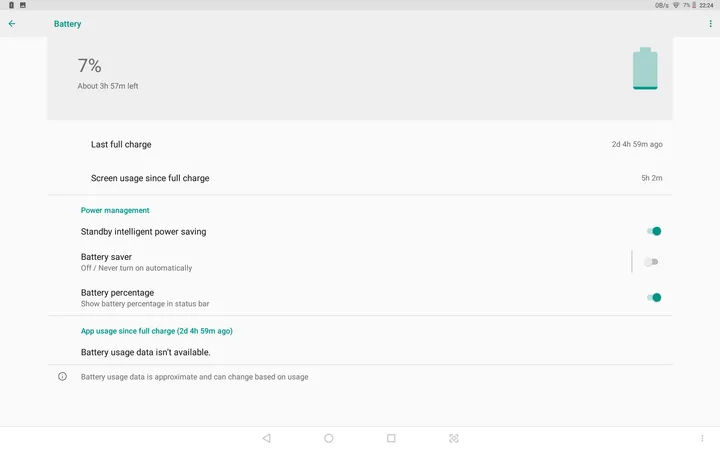Tap the Standby intelligent power saving label
This screenshot has height=450, width=720.
pyautogui.click(x=144, y=231)
